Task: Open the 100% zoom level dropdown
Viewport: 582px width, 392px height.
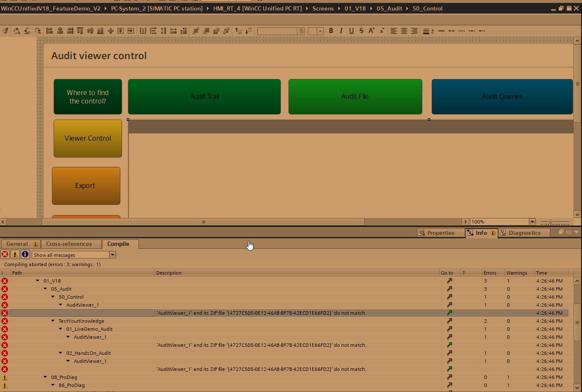Action: click(532, 222)
